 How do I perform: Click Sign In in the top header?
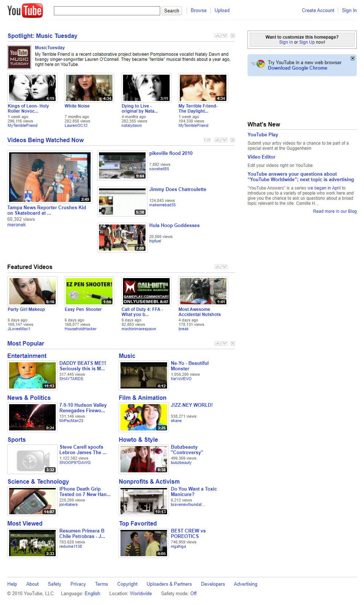coord(349,11)
